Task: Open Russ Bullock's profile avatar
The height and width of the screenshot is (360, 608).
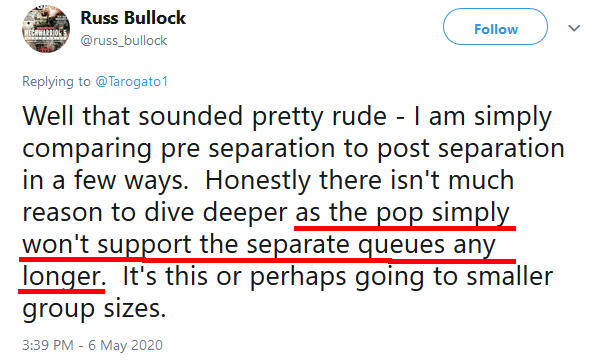Action: (x=46, y=29)
